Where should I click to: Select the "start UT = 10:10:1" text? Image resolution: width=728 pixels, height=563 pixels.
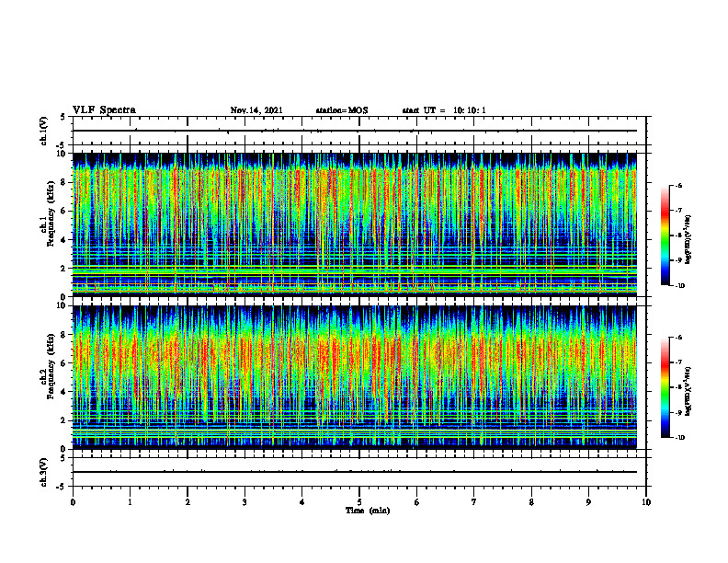(x=444, y=110)
